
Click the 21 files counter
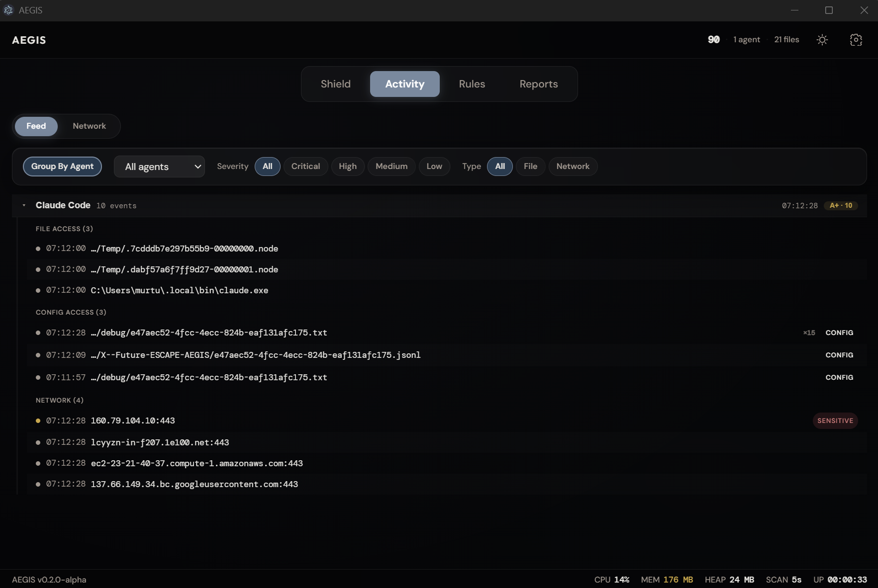click(786, 40)
